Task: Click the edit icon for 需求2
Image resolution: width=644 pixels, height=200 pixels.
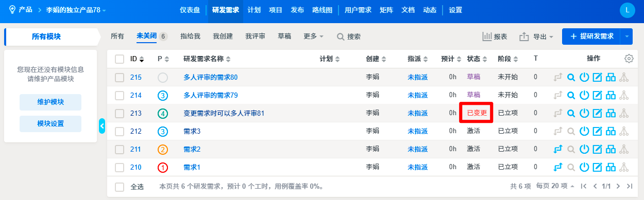Action: pos(598,149)
